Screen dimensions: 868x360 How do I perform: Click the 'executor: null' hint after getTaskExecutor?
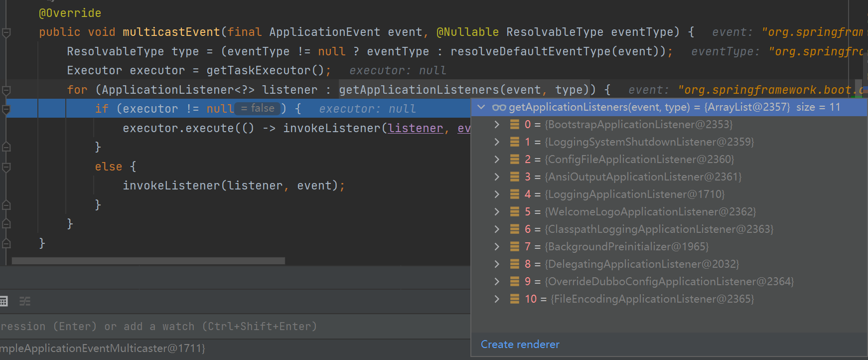click(398, 71)
